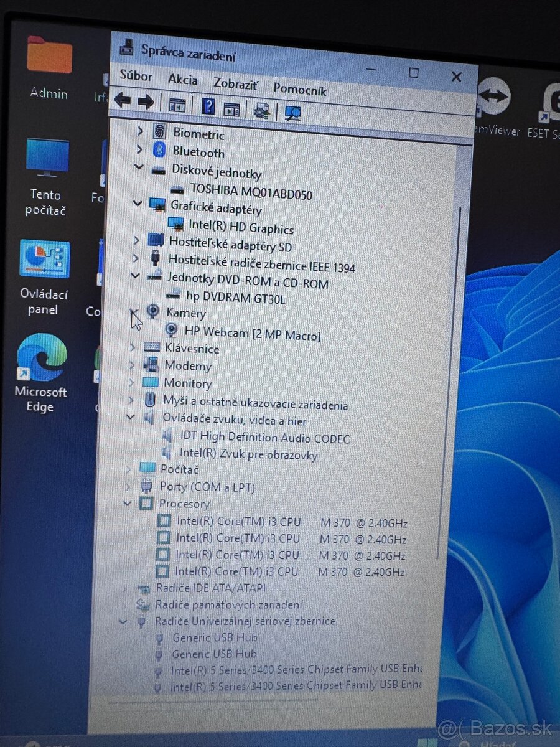Click the Help question mark toolbar icon
This screenshot has width=560, height=747.
(208, 106)
